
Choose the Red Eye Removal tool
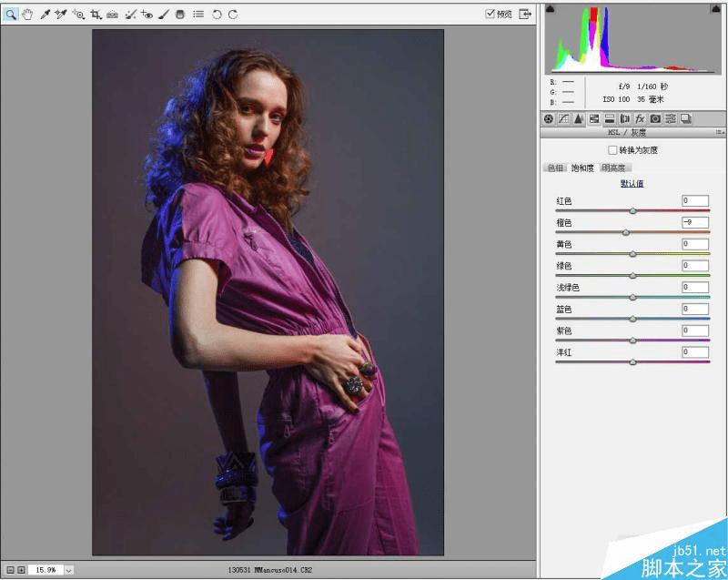coord(147,15)
